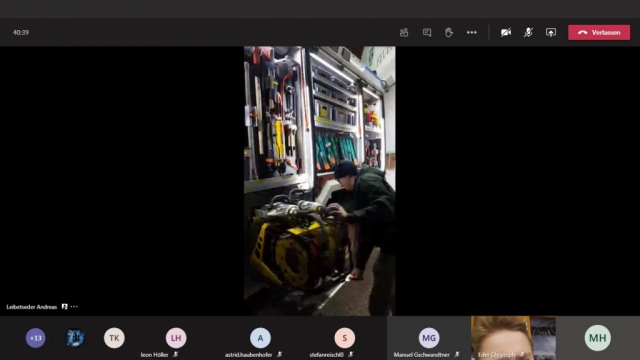Open the meeting chat panel
This screenshot has height=360, width=640.
click(x=427, y=33)
